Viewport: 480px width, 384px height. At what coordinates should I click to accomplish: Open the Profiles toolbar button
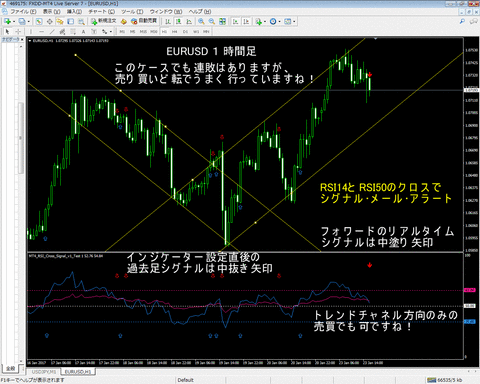click(x=22, y=21)
